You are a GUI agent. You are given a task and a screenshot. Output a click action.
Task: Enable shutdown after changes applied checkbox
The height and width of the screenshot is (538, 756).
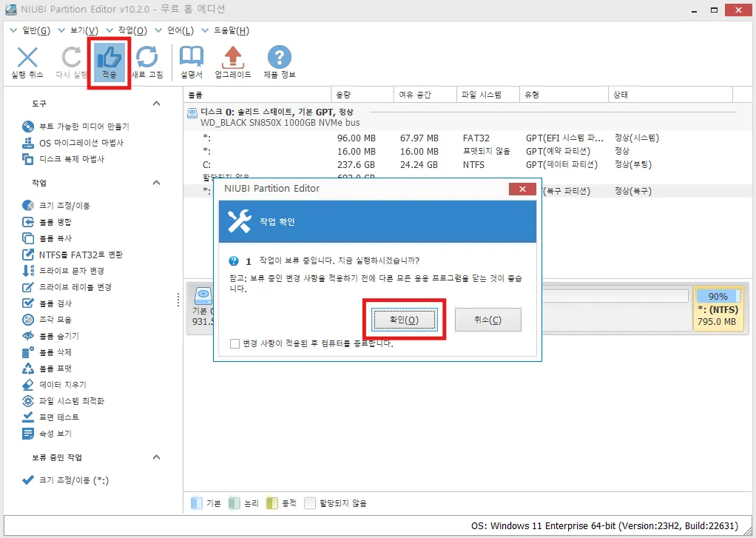pos(234,343)
